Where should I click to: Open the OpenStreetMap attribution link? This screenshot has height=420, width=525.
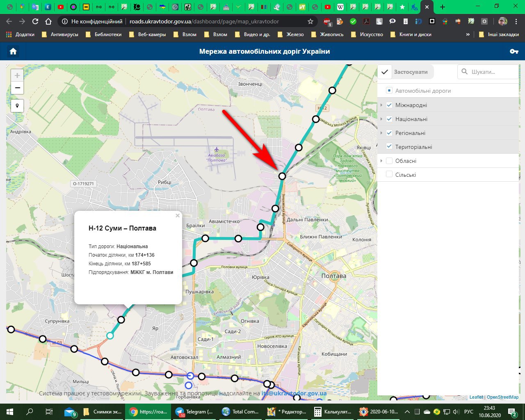click(x=502, y=397)
